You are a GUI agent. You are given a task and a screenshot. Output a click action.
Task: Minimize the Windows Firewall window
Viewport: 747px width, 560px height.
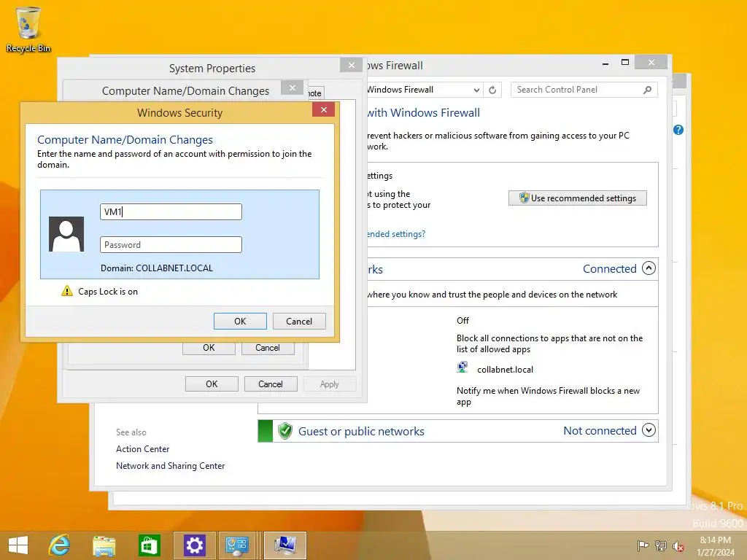(605, 63)
